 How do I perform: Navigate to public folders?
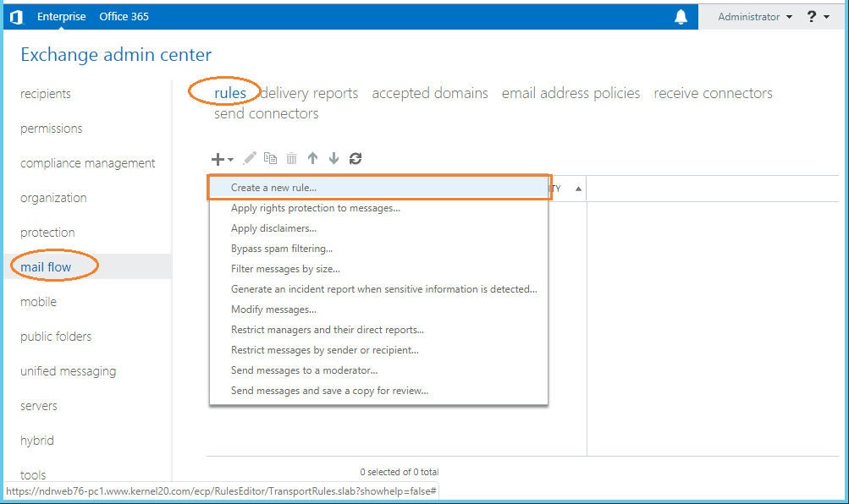[x=56, y=337]
